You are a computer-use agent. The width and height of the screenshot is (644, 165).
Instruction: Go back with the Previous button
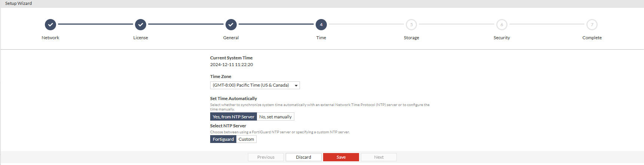[x=266, y=157]
